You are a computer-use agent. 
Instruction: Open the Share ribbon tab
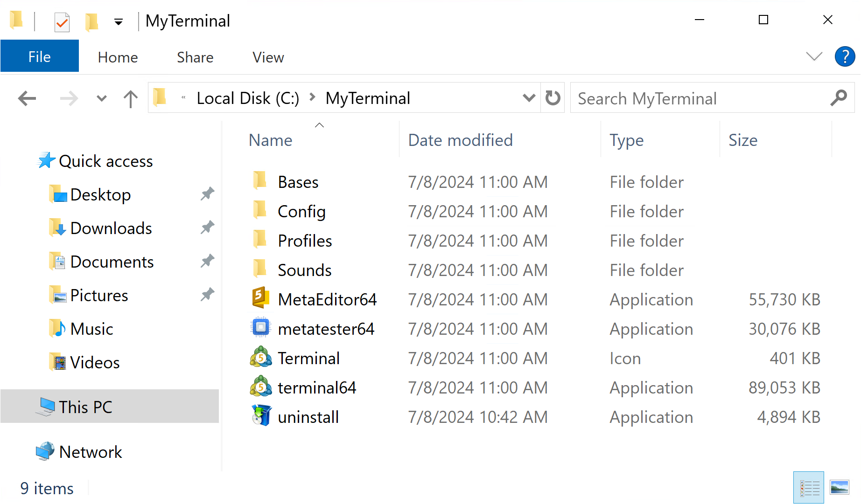195,57
